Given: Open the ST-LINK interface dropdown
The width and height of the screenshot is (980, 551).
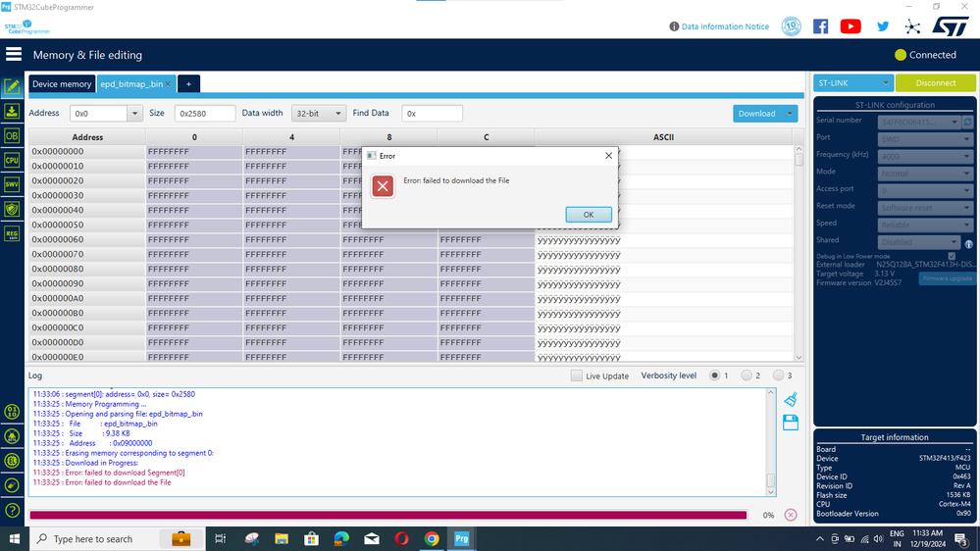Looking at the screenshot, I should (853, 83).
